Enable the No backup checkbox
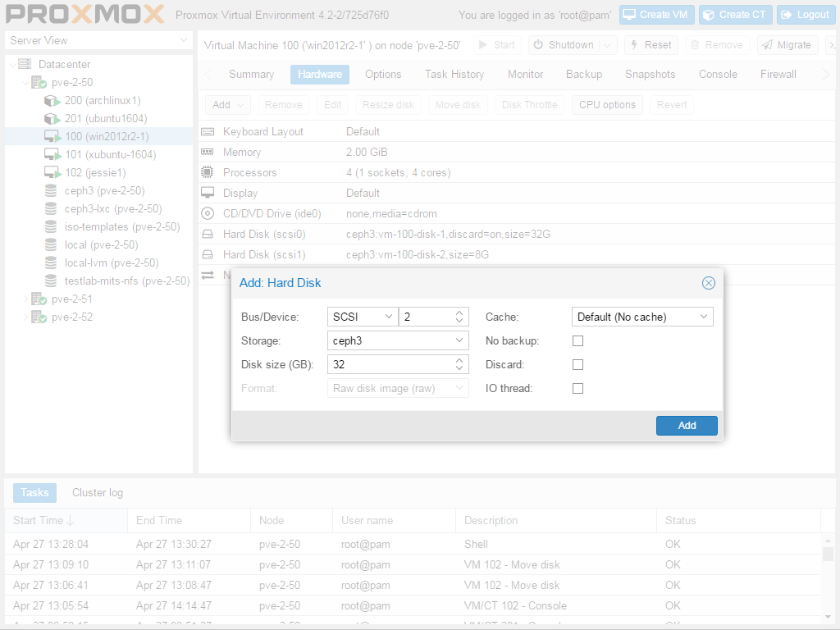Screen dimensions: 840x630 point(577,340)
